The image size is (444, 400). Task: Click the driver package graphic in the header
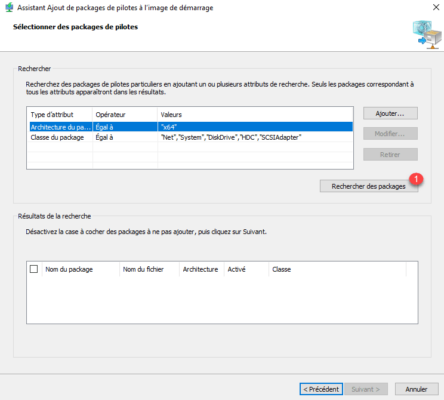coord(427,34)
